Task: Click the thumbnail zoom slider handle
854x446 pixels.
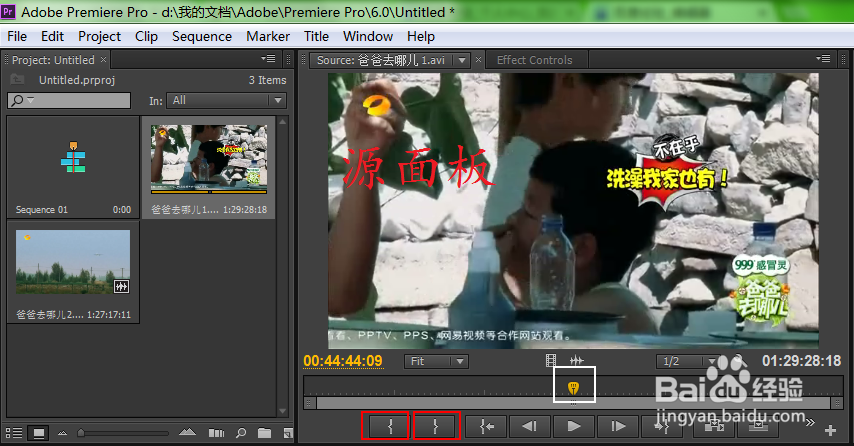Action: click(81, 433)
